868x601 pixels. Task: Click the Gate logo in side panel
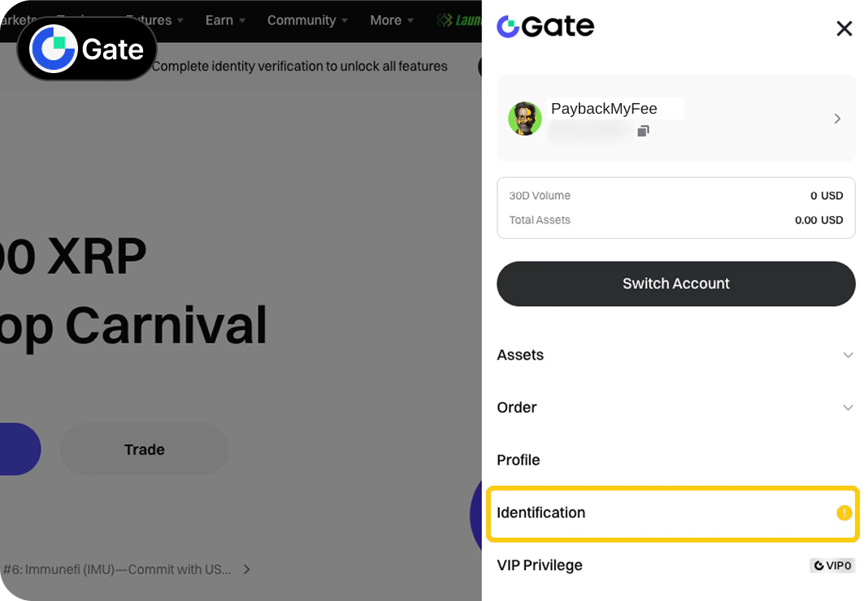[x=545, y=26]
